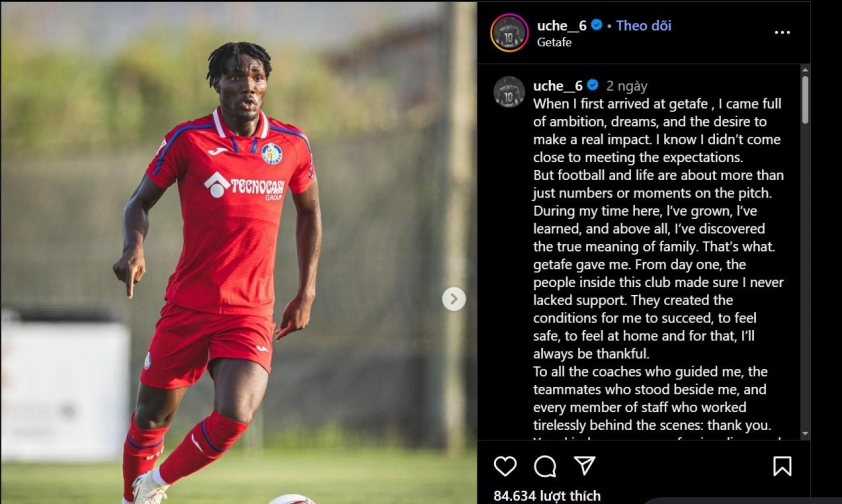
Task: Click the verified badge next to the caption username
Action: pyautogui.click(x=592, y=85)
